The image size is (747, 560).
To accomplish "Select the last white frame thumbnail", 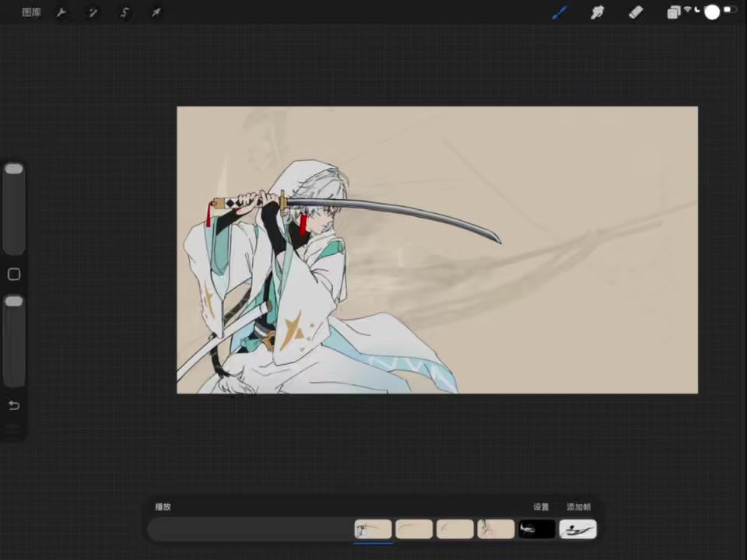I will 577,530.
